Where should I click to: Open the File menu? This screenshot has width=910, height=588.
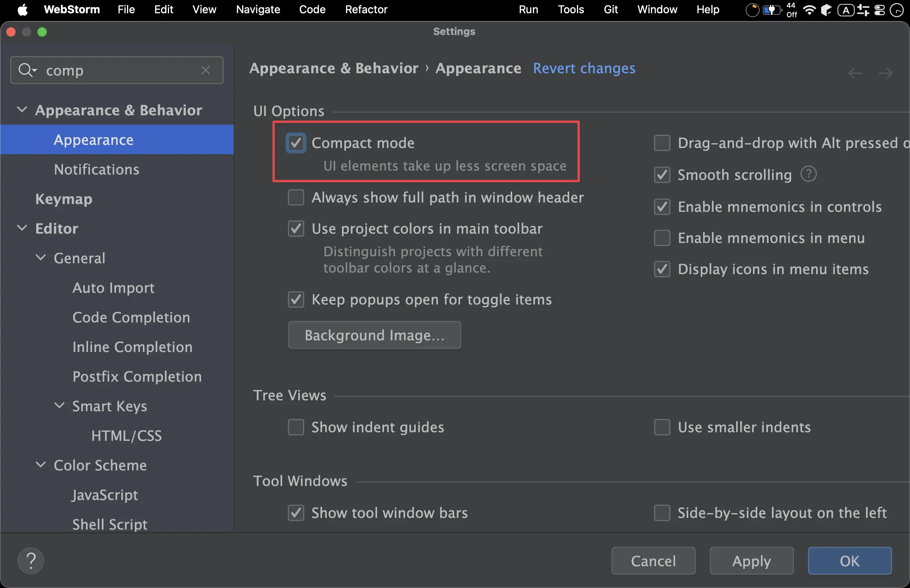[x=126, y=9]
